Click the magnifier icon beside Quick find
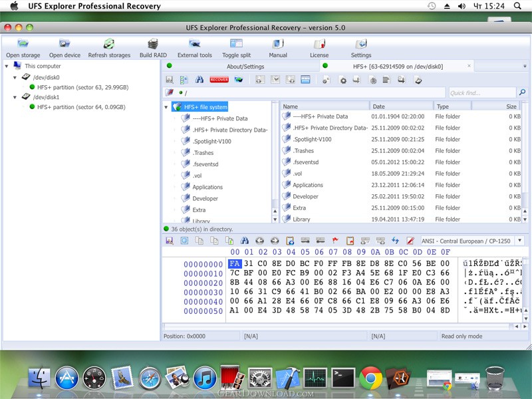 pos(522,92)
